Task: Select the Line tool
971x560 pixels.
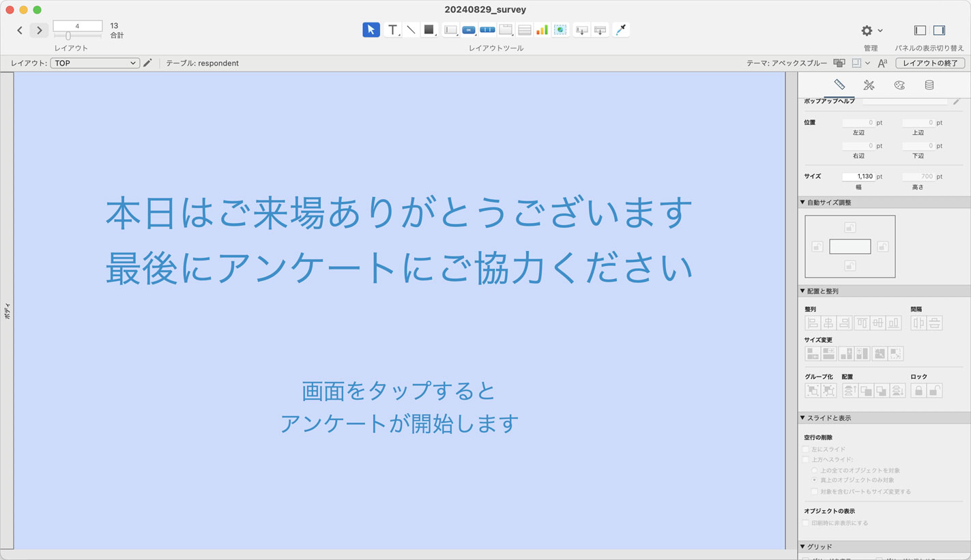Action: point(411,30)
